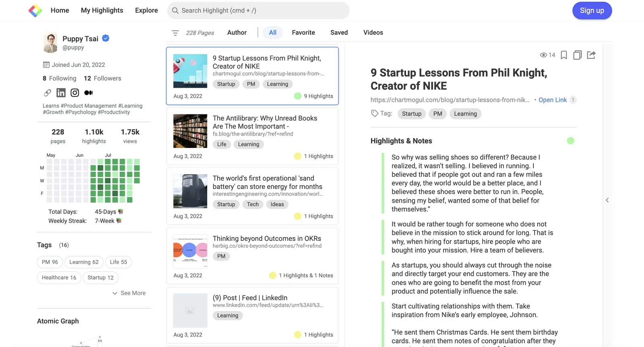The height and width of the screenshot is (347, 644).
Task: Open Puppy Tsai's Instagram profile icon
Action: point(75,93)
